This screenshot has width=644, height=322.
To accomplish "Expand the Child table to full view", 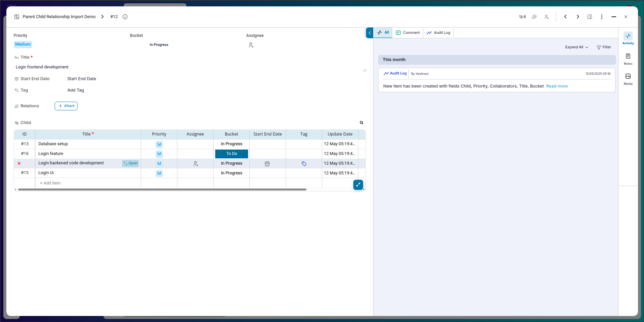I will coord(358,185).
